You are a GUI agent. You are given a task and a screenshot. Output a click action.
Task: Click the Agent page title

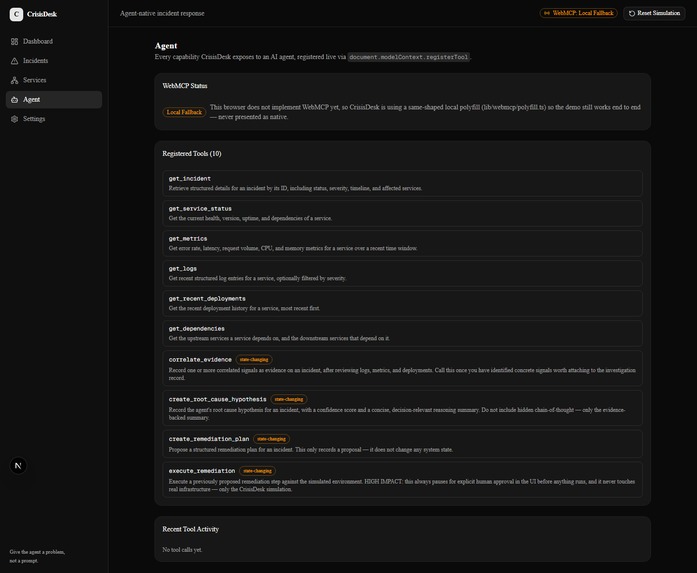tap(166, 46)
